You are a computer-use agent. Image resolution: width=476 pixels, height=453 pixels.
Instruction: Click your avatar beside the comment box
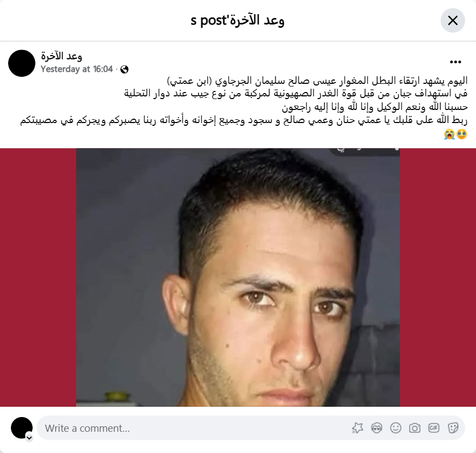point(22,428)
